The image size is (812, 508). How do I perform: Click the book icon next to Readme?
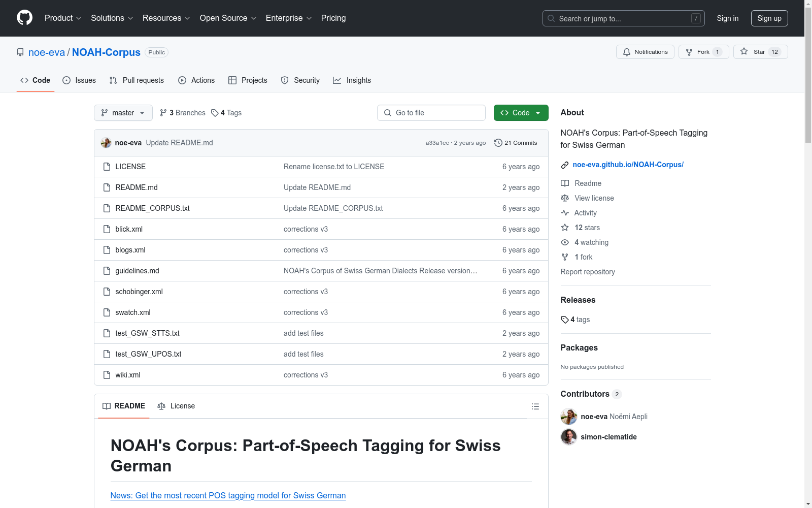565,183
